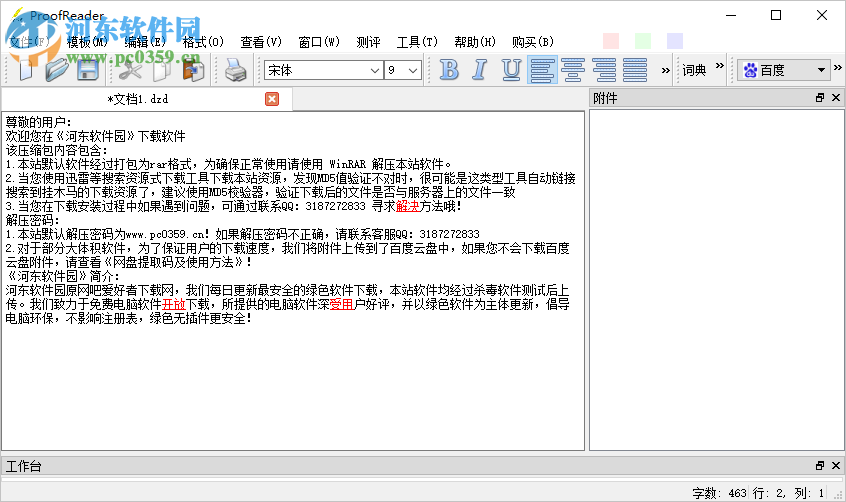Center align the text

[573, 70]
